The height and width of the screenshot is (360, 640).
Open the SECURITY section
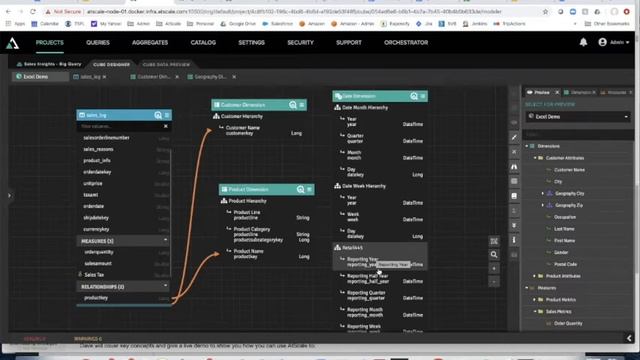[300, 42]
